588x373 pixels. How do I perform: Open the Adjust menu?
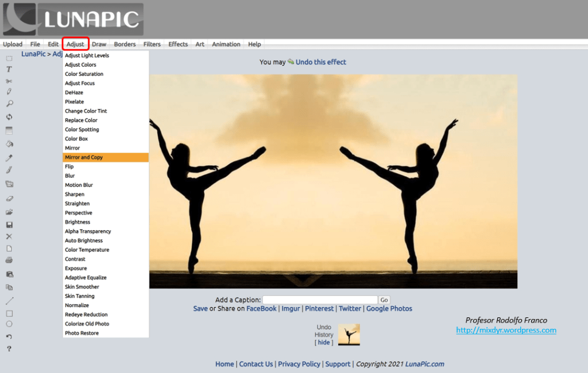[75, 44]
